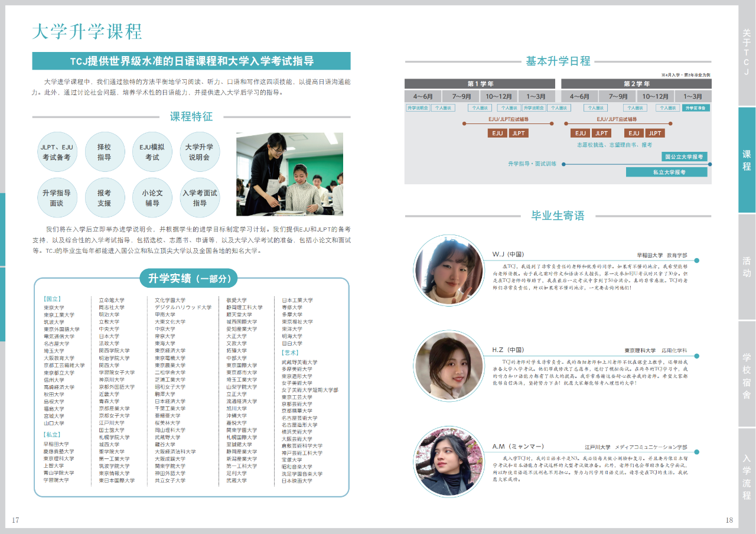Click the 私立大学报考 timeline bar

click(667, 172)
